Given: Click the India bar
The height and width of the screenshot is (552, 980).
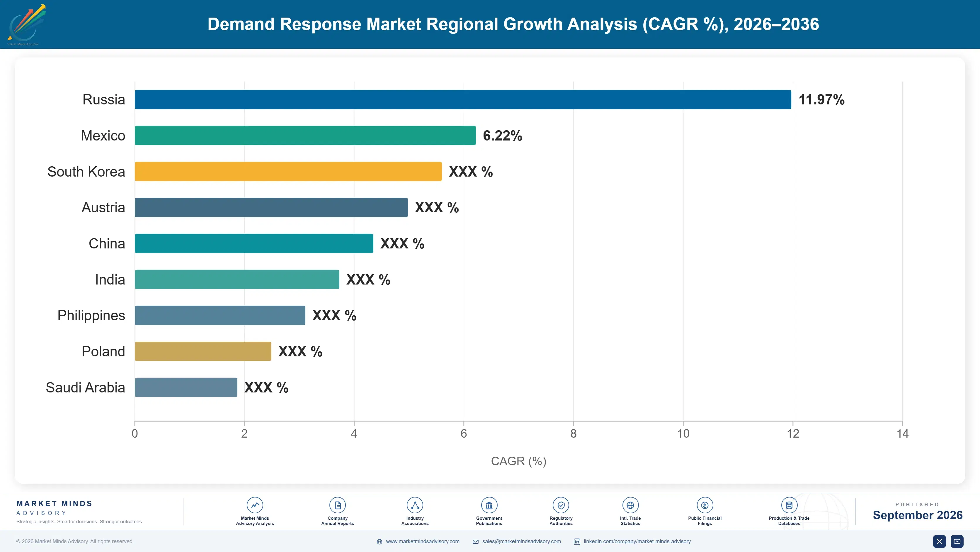Looking at the screenshot, I should 237,280.
